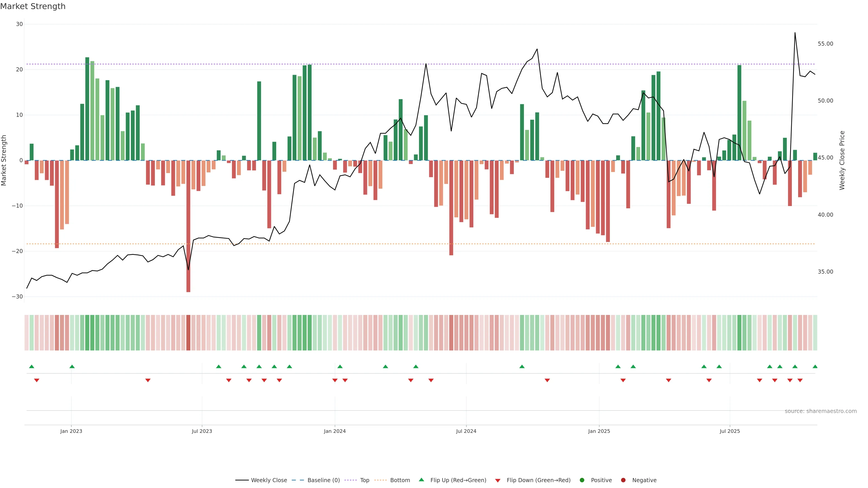Toggle the Baseline (0) legend label

coord(323,480)
